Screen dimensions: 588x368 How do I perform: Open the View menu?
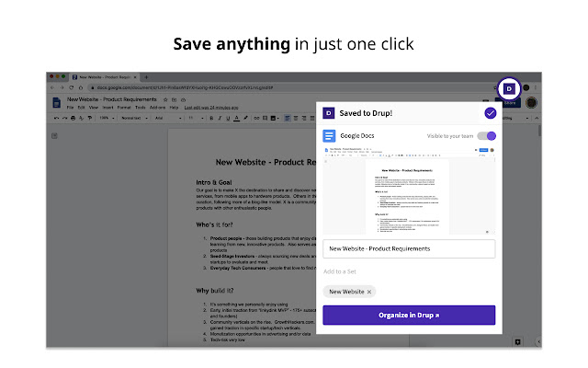tap(94, 108)
